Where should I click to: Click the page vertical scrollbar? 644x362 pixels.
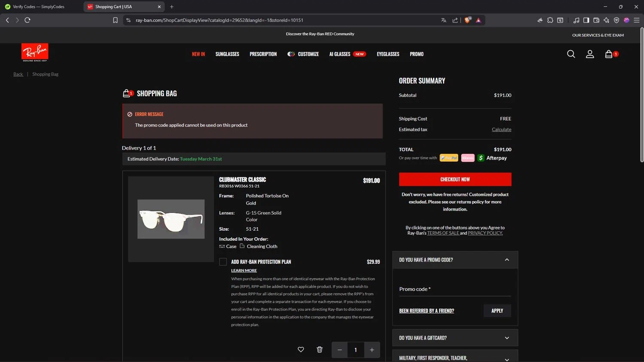pos(642,94)
